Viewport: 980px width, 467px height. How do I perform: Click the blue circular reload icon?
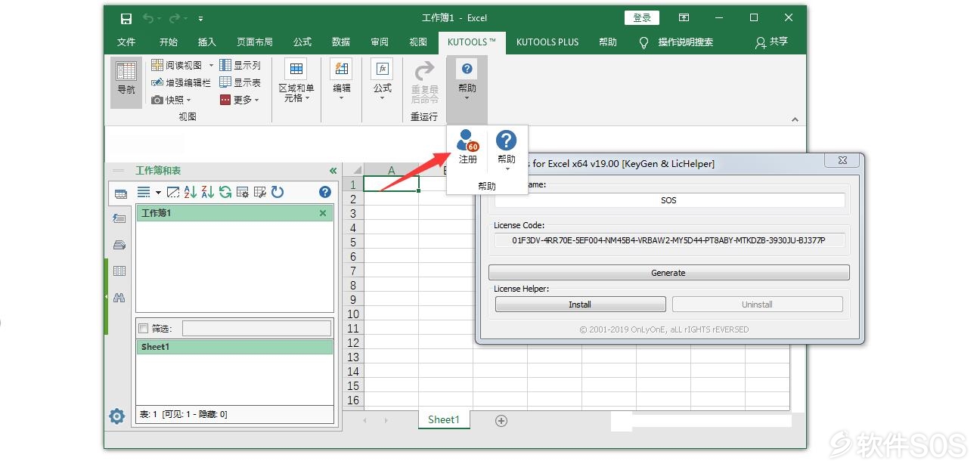(x=278, y=193)
